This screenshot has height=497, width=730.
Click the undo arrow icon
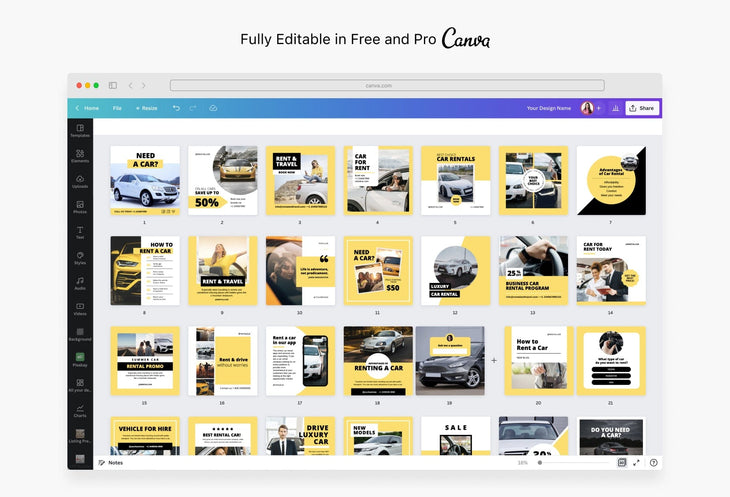[x=176, y=108]
